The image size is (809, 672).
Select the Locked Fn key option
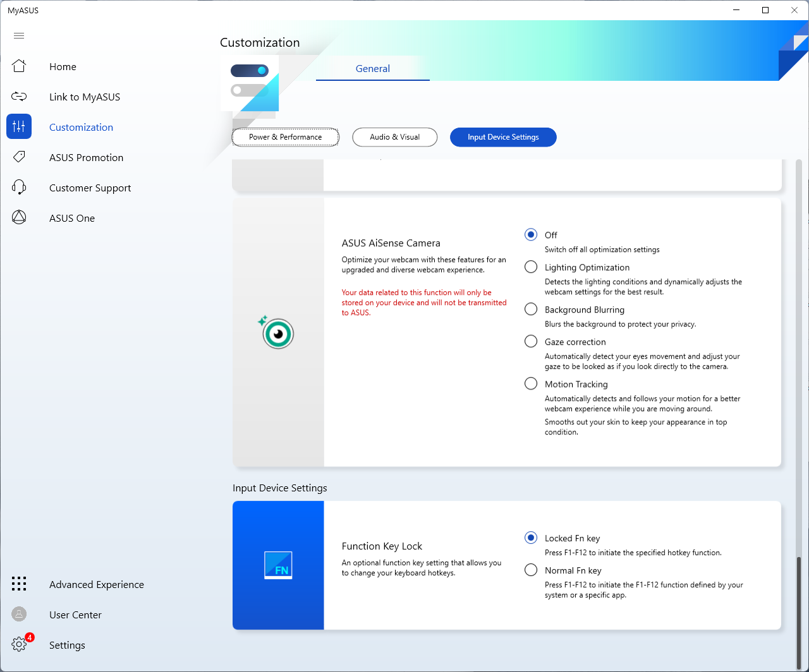[531, 538]
